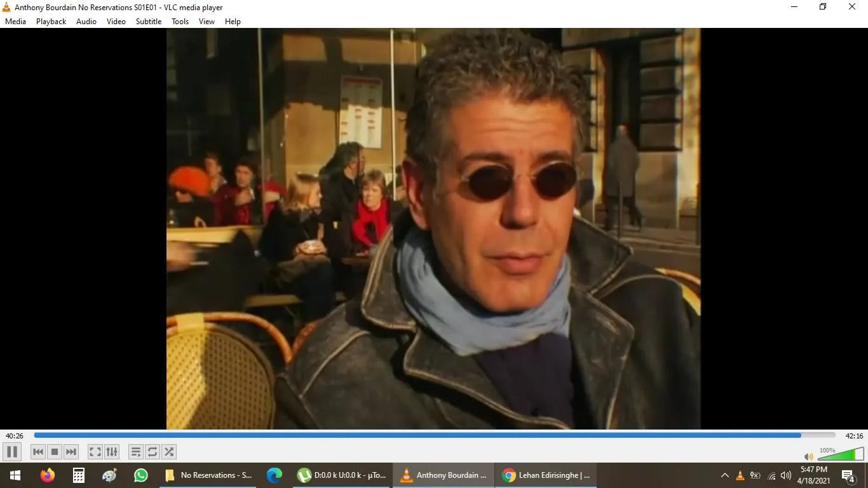The image size is (868, 488).
Task: Click the previous media button
Action: [x=37, y=452]
